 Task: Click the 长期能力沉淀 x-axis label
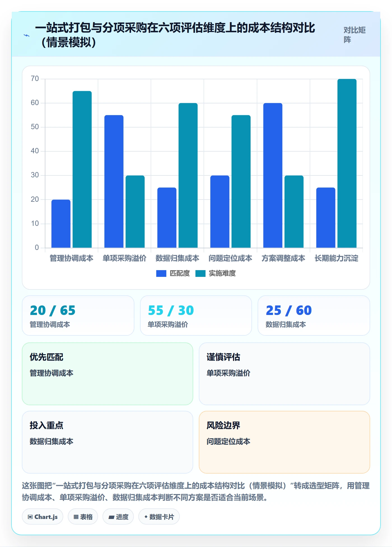336,258
